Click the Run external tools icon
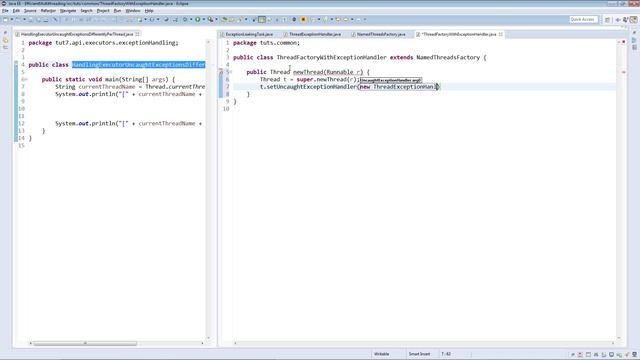Image resolution: width=640 pixels, height=360 pixels. 210,19
